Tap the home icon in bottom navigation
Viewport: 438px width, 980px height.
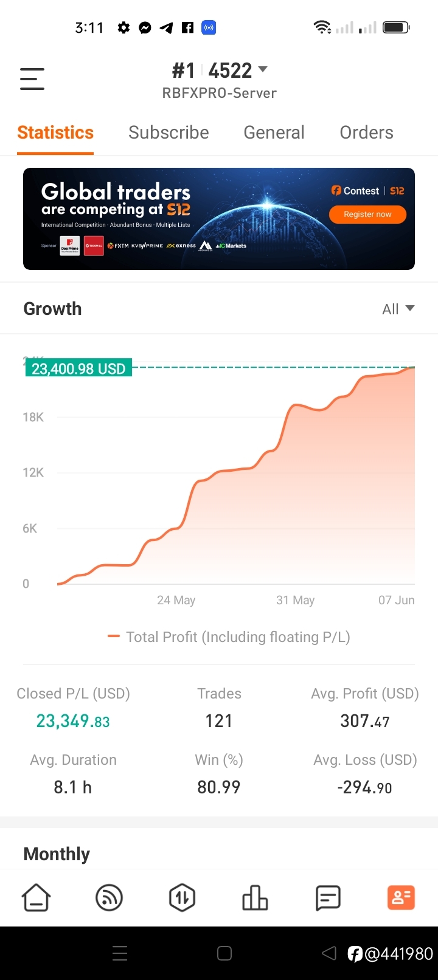[x=36, y=897]
